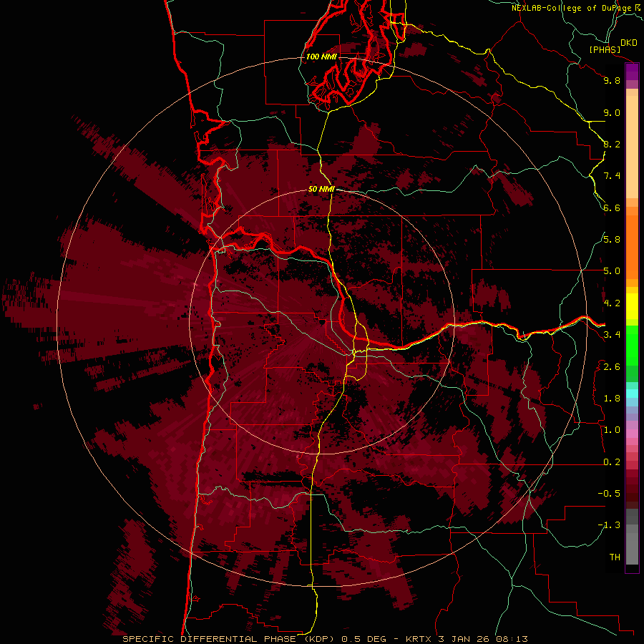Click the 2.6 scale value
Viewport: 644px width, 644px height.
point(612,367)
